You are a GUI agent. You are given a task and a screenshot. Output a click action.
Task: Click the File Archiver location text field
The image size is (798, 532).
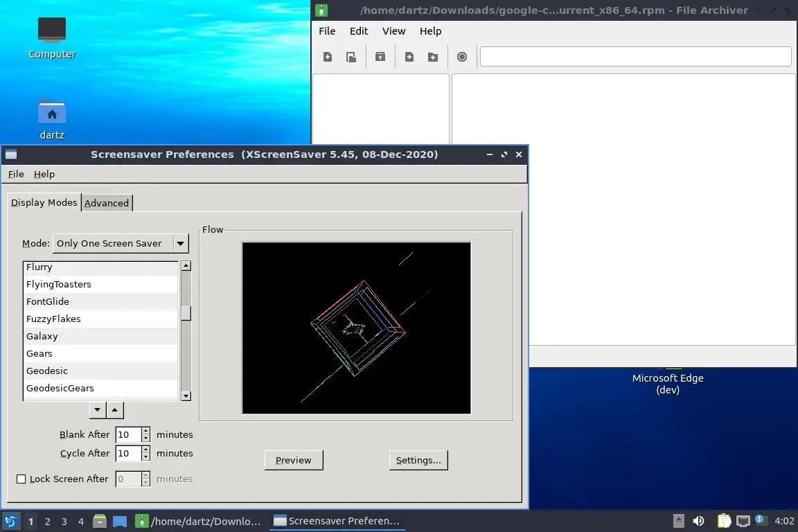(636, 57)
